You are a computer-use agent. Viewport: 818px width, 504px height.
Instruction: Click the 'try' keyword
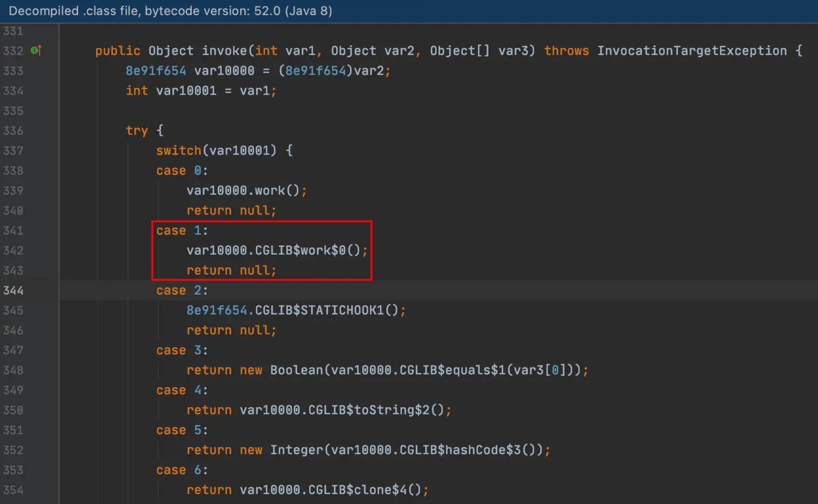[x=137, y=131]
